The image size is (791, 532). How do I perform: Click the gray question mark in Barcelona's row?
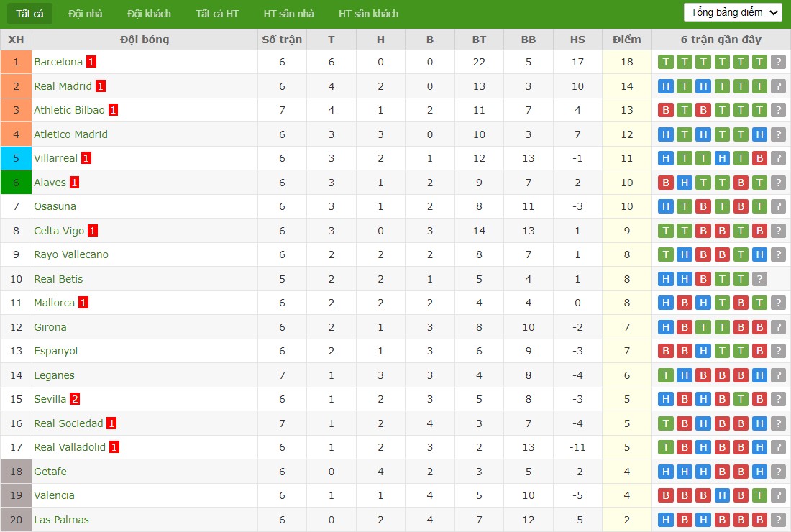[778, 62]
